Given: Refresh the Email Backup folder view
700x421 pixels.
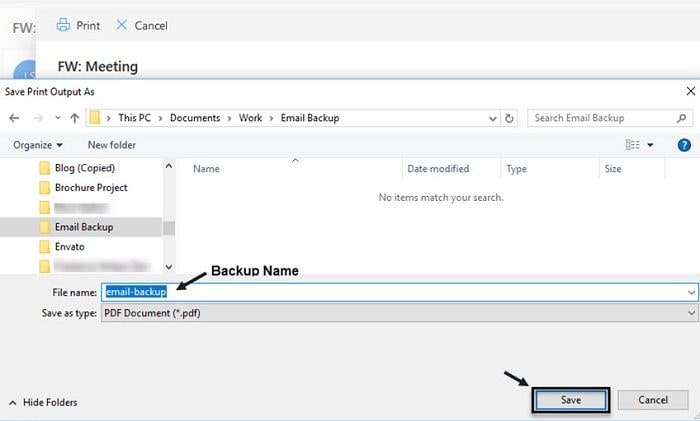Looking at the screenshot, I should pyautogui.click(x=509, y=118).
